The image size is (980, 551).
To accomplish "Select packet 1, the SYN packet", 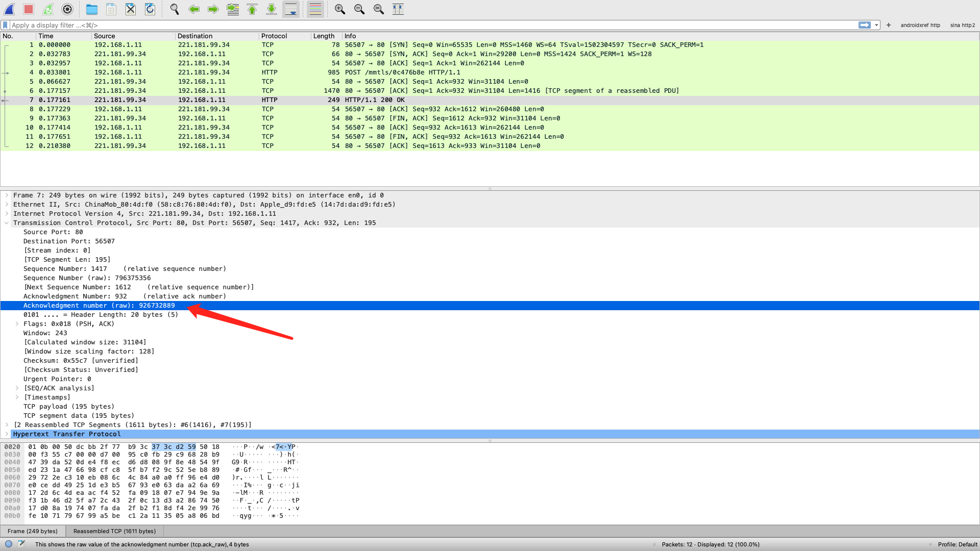I will pyautogui.click(x=490, y=45).
